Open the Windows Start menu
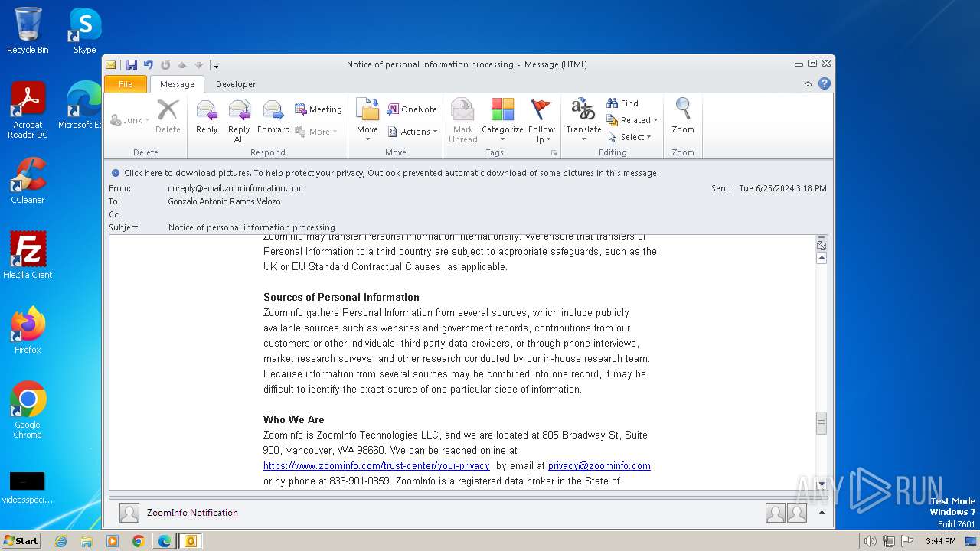 point(21,540)
